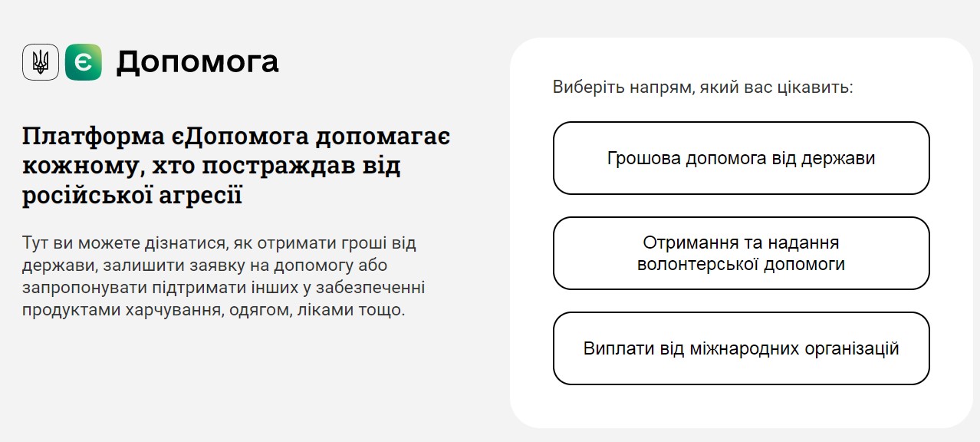Image resolution: width=980 pixels, height=442 pixels.
Task: Open the Допомога wordmark in the header
Action: point(197,62)
